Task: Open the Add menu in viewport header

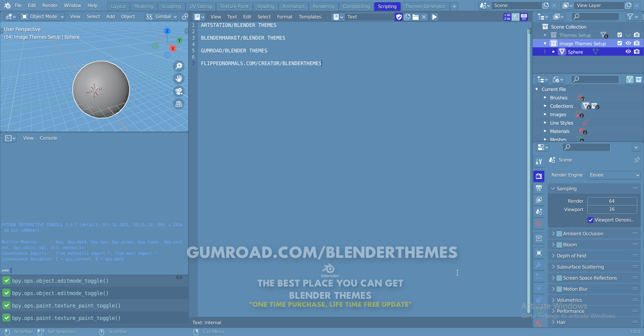Action: point(110,16)
